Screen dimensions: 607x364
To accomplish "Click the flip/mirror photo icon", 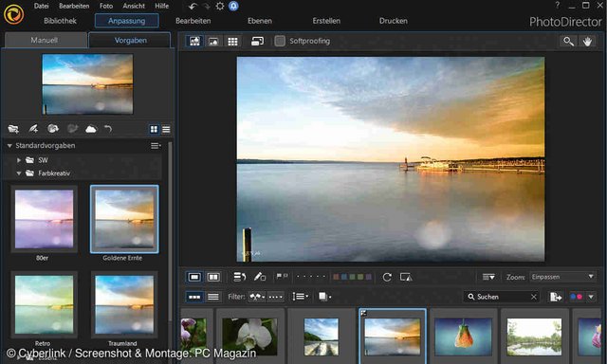I will click(x=406, y=277).
